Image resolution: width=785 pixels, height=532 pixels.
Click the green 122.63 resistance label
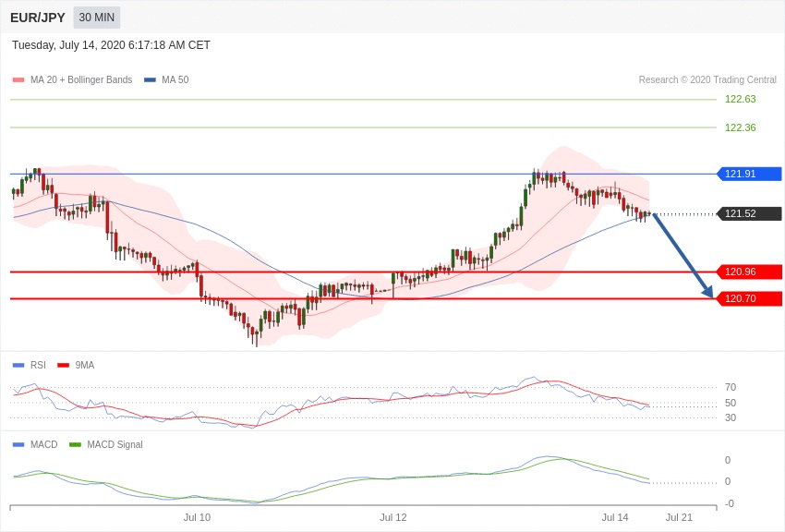pos(740,99)
